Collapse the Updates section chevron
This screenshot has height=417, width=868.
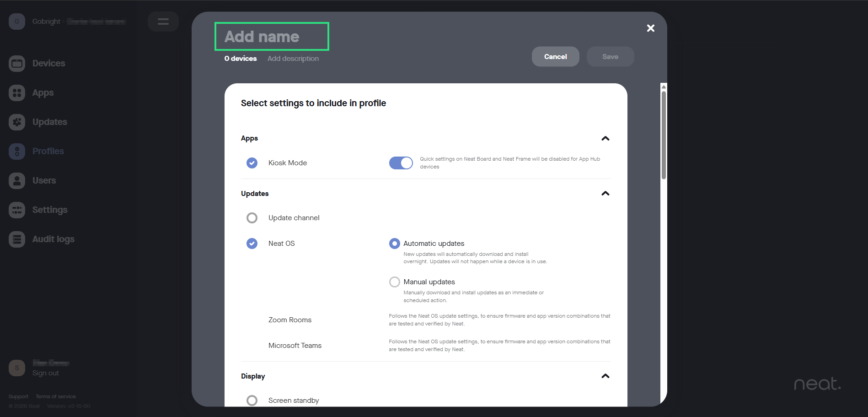605,194
